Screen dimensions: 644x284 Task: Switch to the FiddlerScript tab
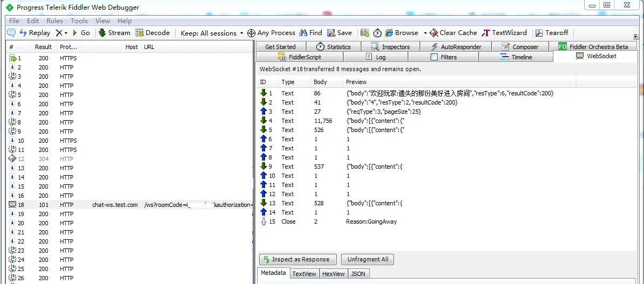(x=300, y=57)
